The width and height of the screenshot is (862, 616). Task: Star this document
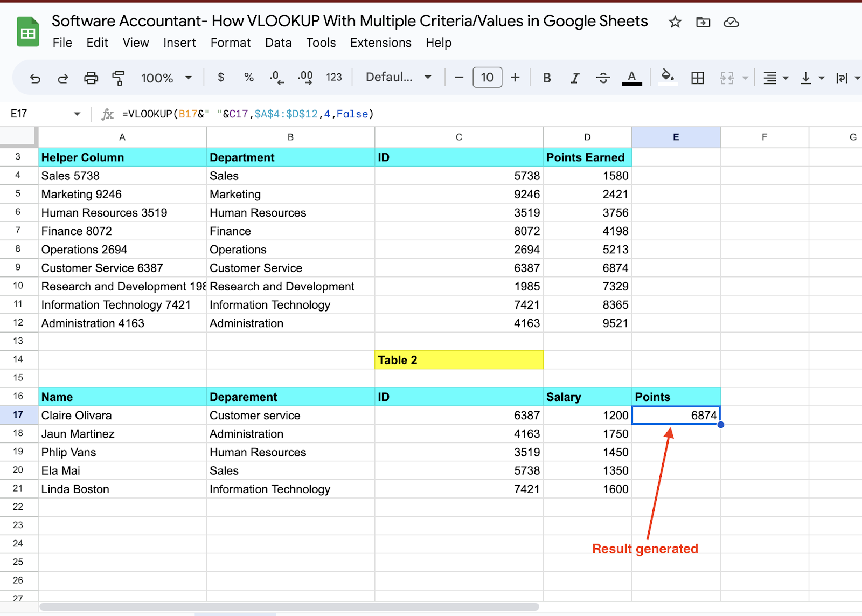(x=675, y=22)
